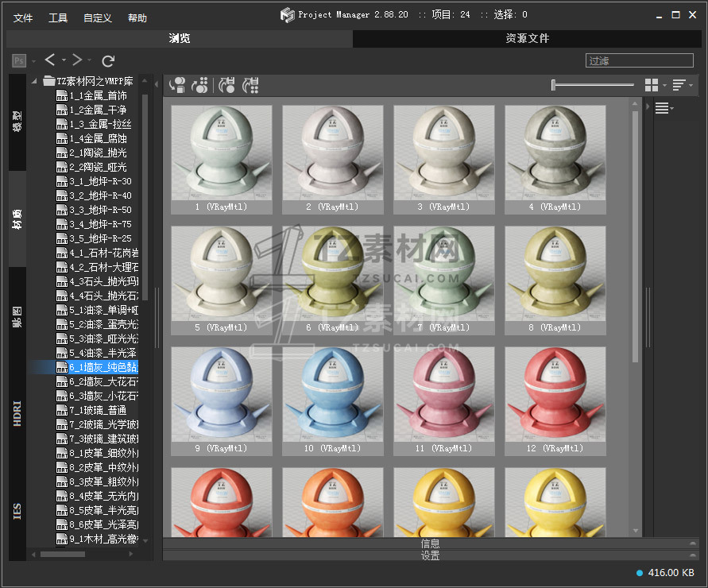
Task: Click the thumbnail size slider
Action: 593,85
